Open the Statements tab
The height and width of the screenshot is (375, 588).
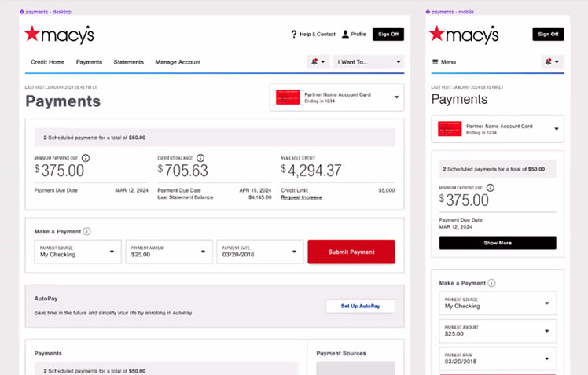[128, 61]
